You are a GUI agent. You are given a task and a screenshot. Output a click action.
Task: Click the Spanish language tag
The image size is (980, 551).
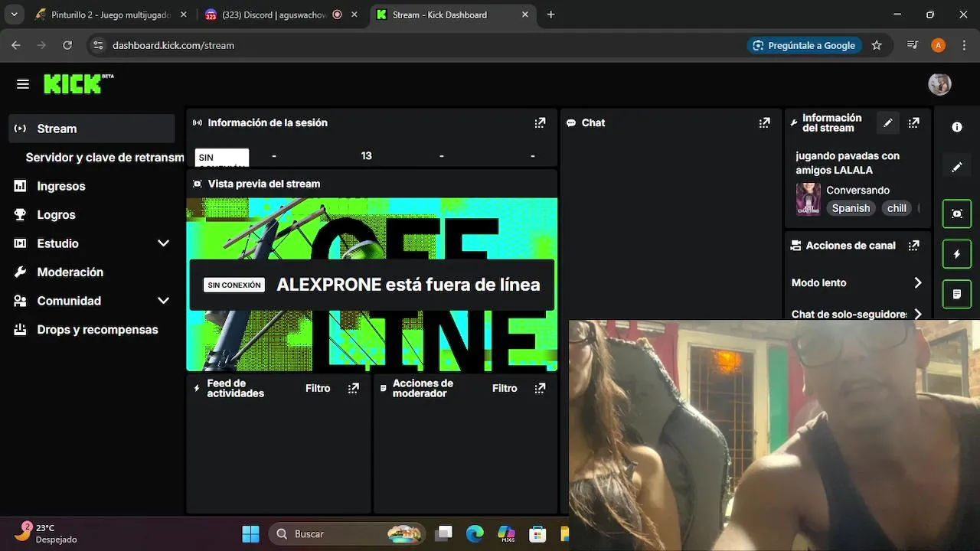tap(851, 208)
